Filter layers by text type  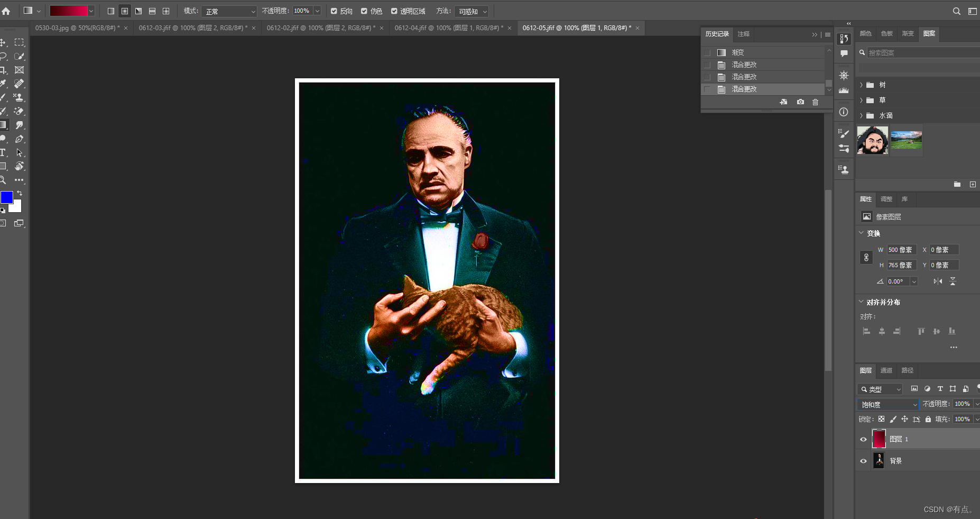(940, 389)
